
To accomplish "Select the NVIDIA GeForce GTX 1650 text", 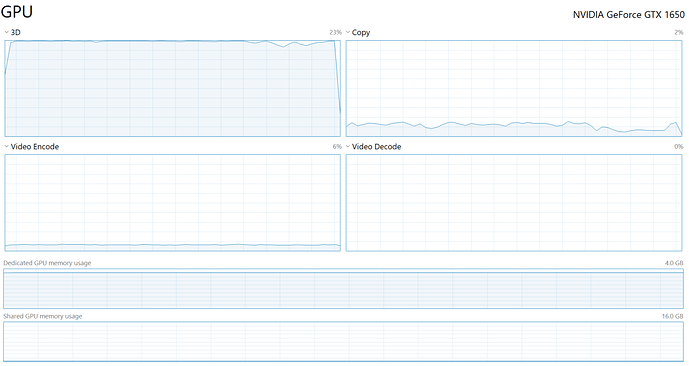I will [628, 14].
